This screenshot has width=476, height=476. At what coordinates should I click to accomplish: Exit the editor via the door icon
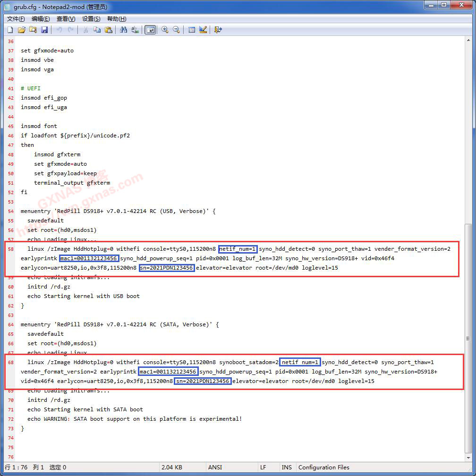pyautogui.click(x=218, y=30)
